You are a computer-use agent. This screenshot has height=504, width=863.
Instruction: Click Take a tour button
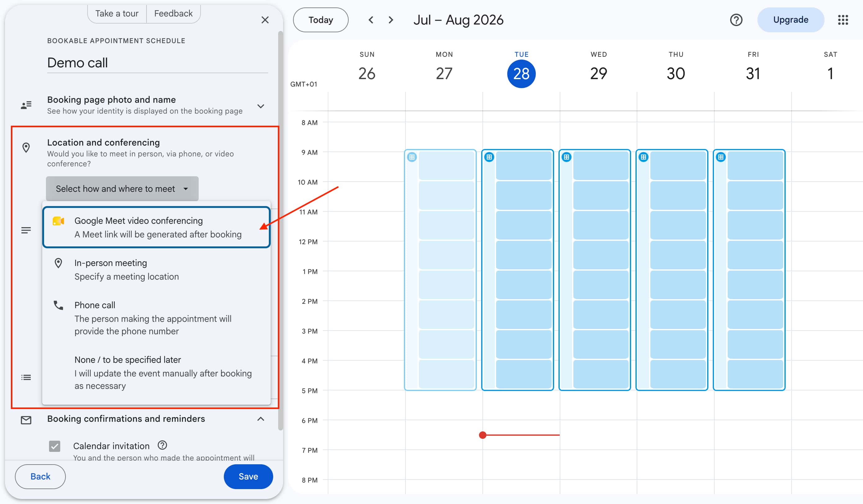117,14
